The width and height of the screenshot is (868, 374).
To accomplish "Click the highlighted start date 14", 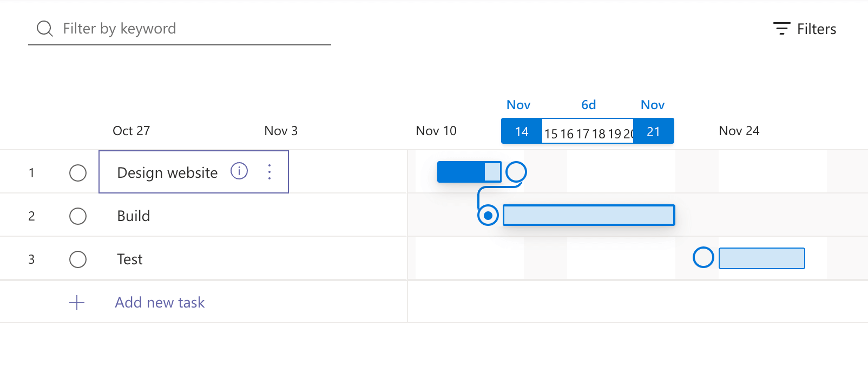I will 522,132.
